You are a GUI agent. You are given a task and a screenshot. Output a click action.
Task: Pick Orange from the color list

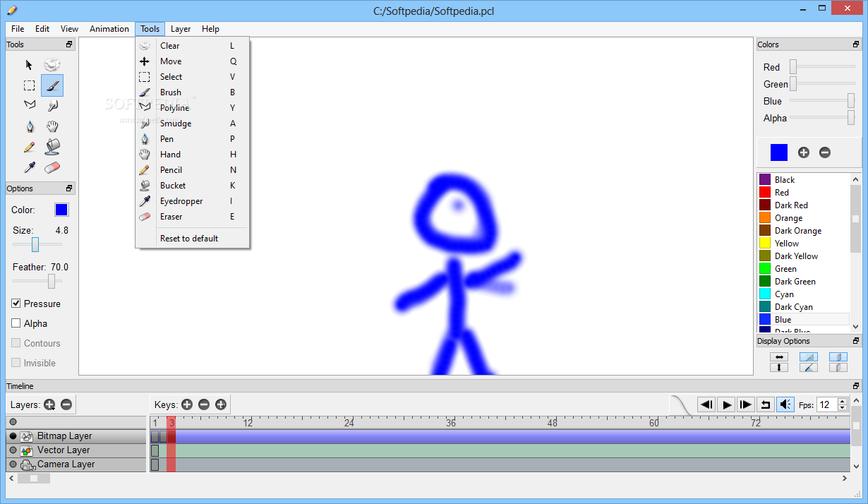(x=788, y=218)
